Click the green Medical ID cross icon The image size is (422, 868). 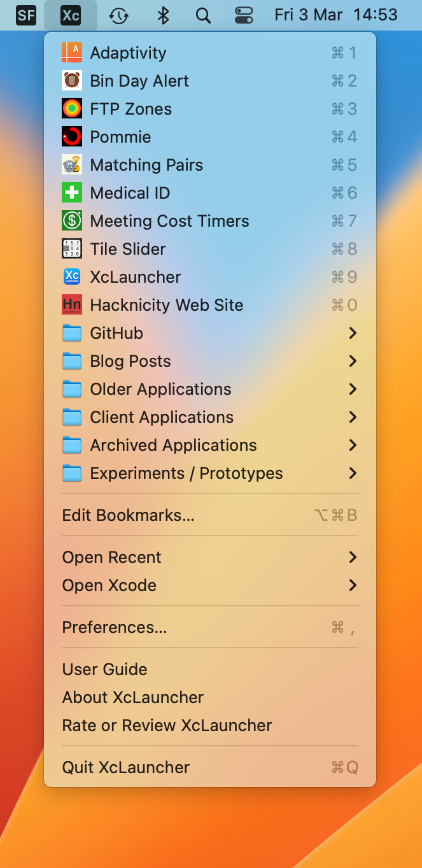click(x=72, y=193)
